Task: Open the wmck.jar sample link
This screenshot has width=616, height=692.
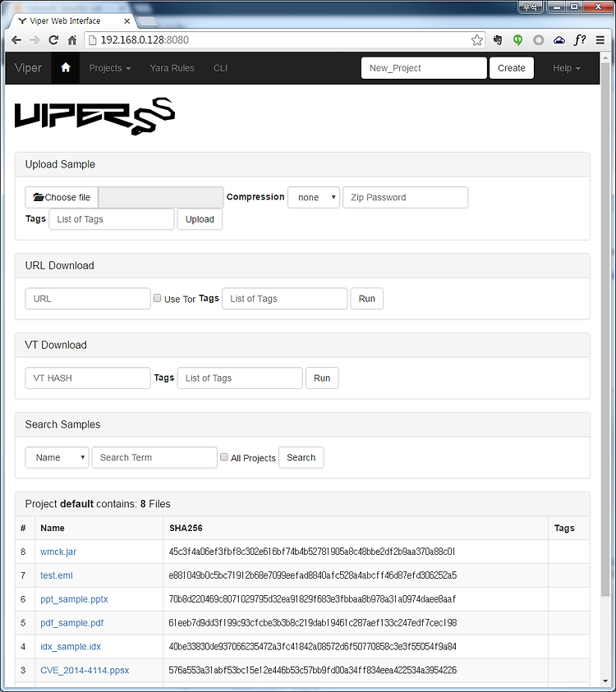Action: click(x=58, y=552)
